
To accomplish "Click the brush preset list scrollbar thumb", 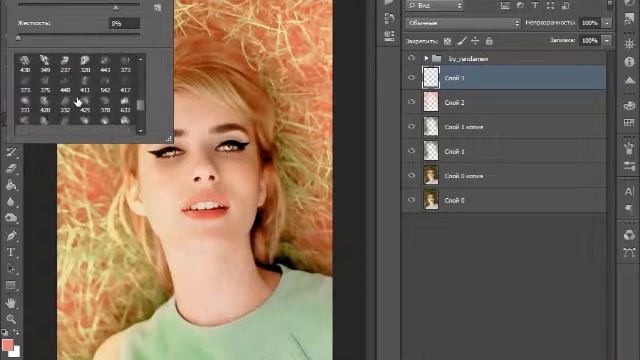I will [x=140, y=105].
